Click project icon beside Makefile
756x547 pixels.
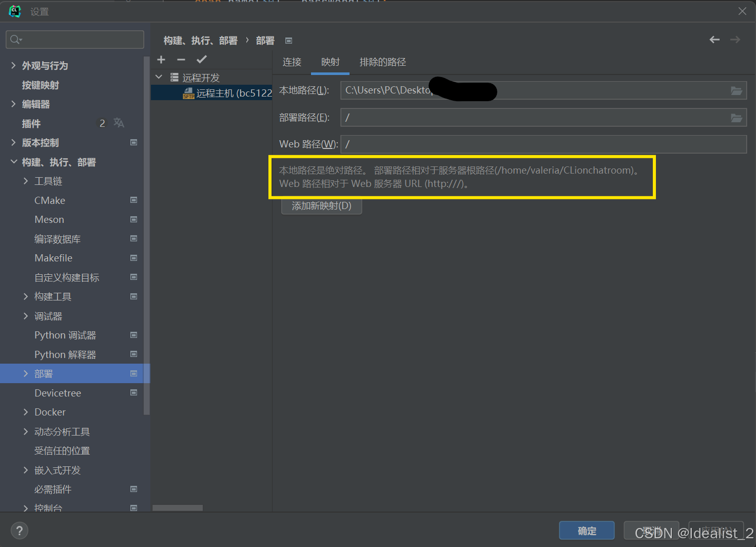[134, 258]
